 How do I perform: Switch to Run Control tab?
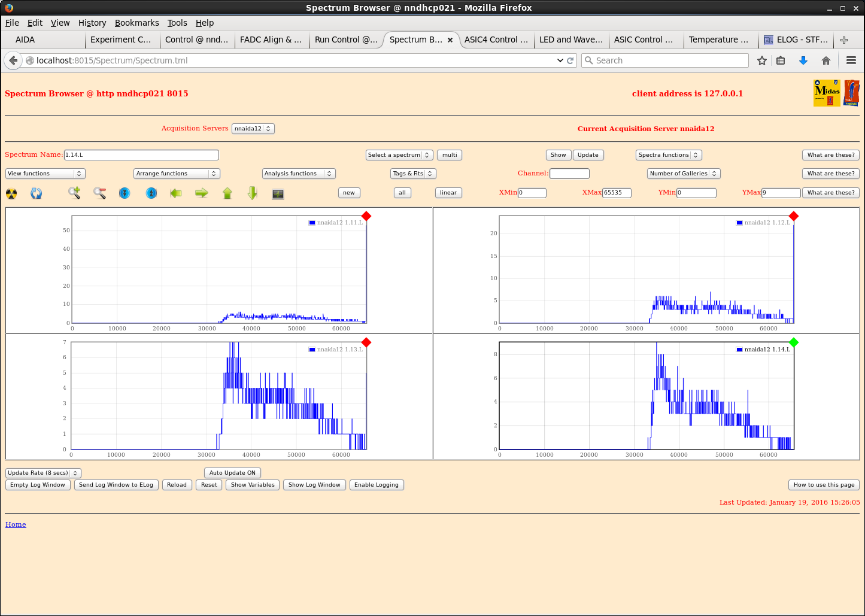346,40
